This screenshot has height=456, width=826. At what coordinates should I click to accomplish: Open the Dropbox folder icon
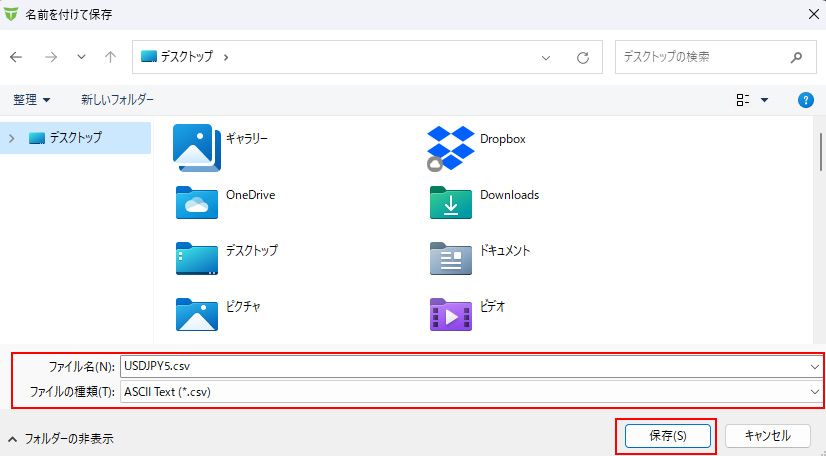click(x=450, y=146)
